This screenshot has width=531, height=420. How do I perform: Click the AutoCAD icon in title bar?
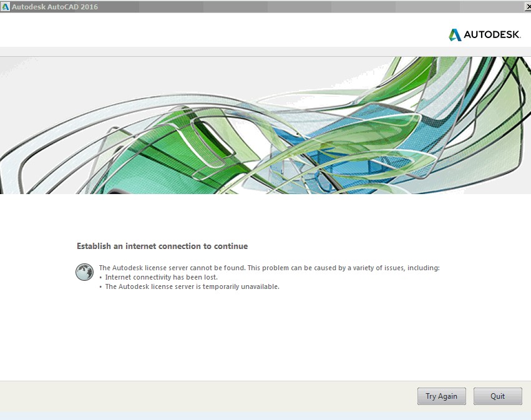click(x=5, y=6)
